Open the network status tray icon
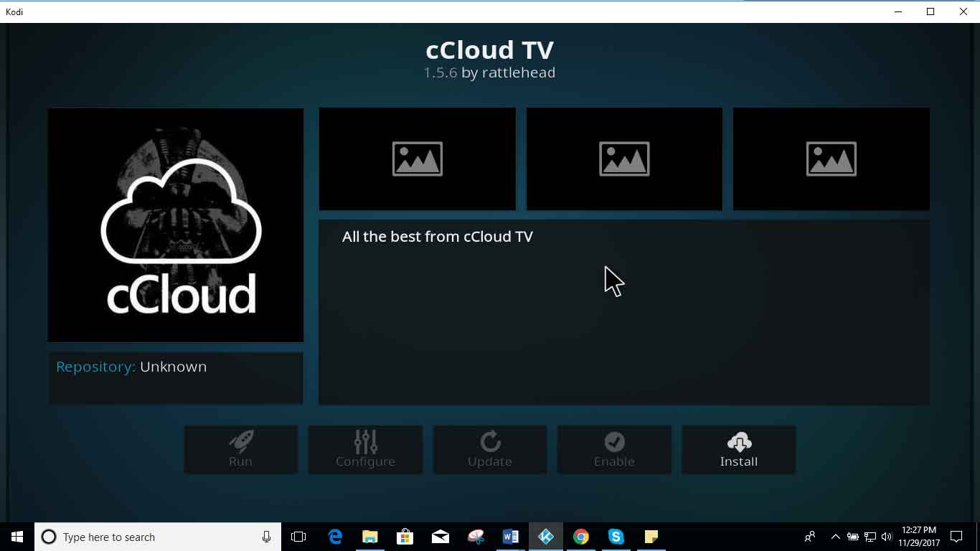 [870, 537]
